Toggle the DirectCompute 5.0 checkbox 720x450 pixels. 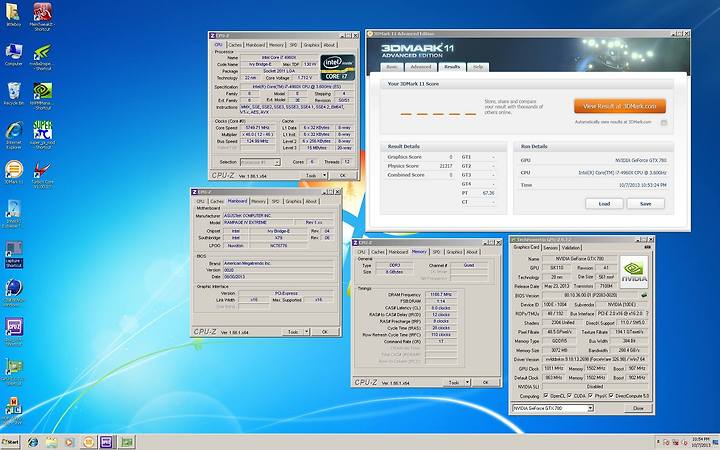coord(611,396)
